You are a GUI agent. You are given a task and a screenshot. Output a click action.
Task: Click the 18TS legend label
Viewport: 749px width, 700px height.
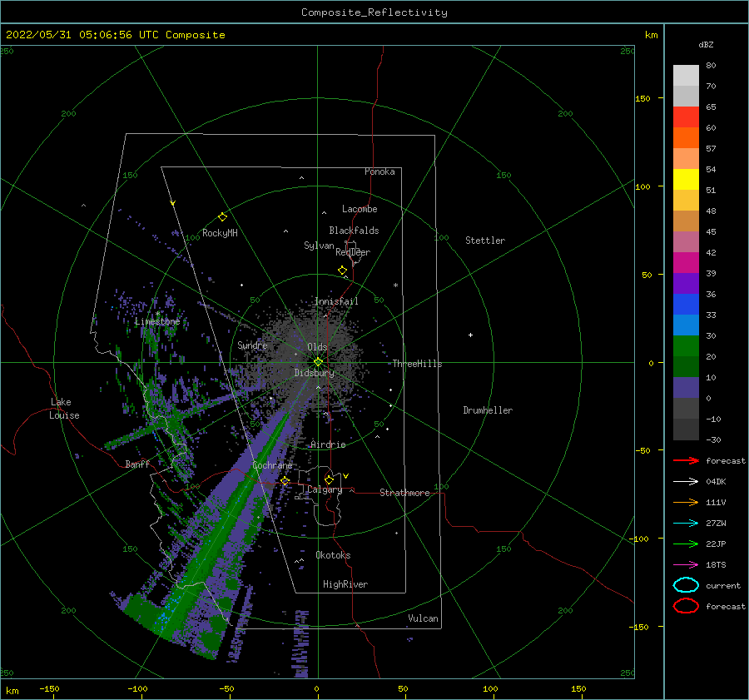(716, 565)
